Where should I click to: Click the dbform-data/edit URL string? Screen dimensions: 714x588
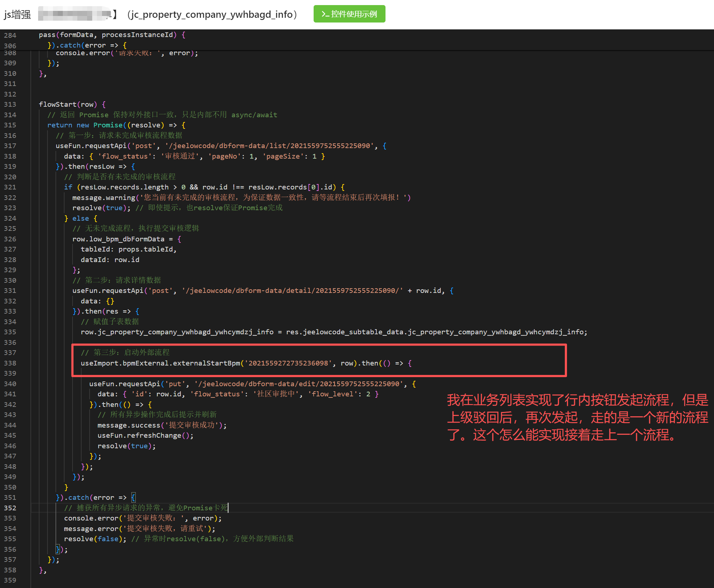[298, 384]
